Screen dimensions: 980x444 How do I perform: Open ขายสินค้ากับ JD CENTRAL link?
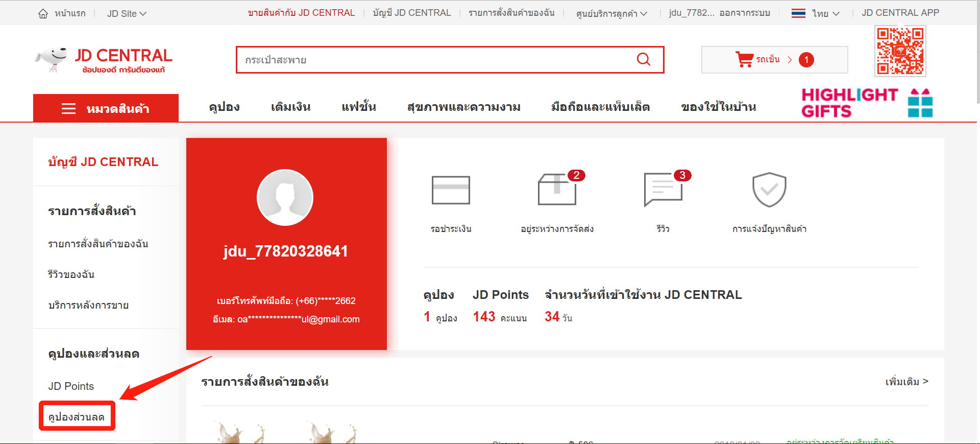click(x=301, y=13)
